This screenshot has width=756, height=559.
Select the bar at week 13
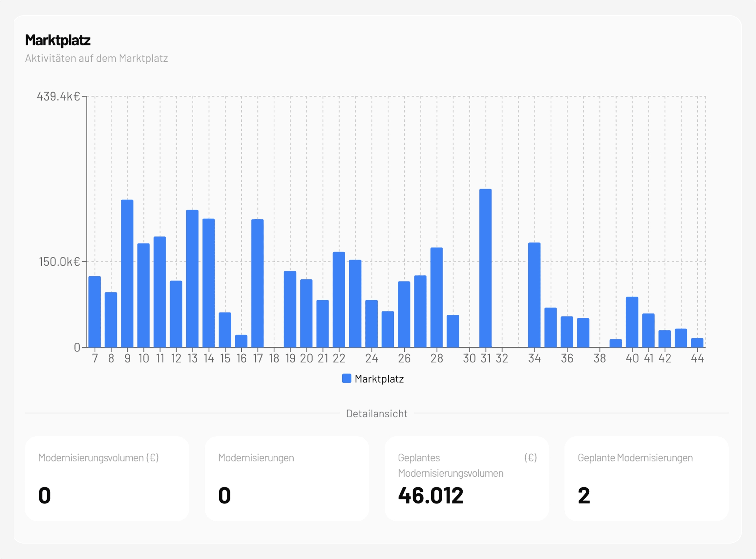point(192,278)
